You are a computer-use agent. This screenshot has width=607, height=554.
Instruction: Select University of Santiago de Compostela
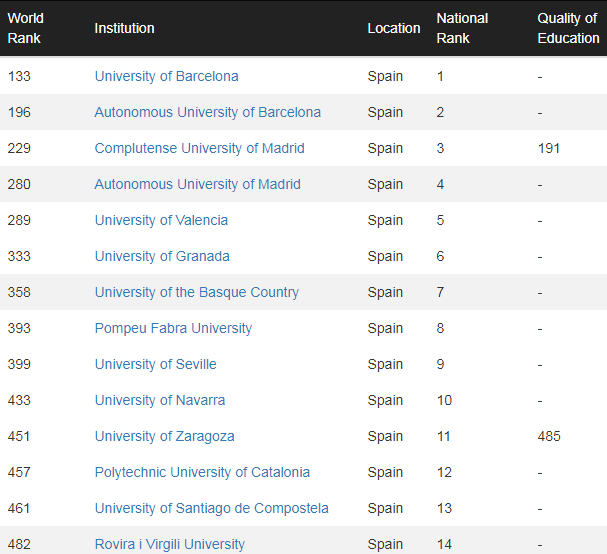pyautogui.click(x=212, y=508)
